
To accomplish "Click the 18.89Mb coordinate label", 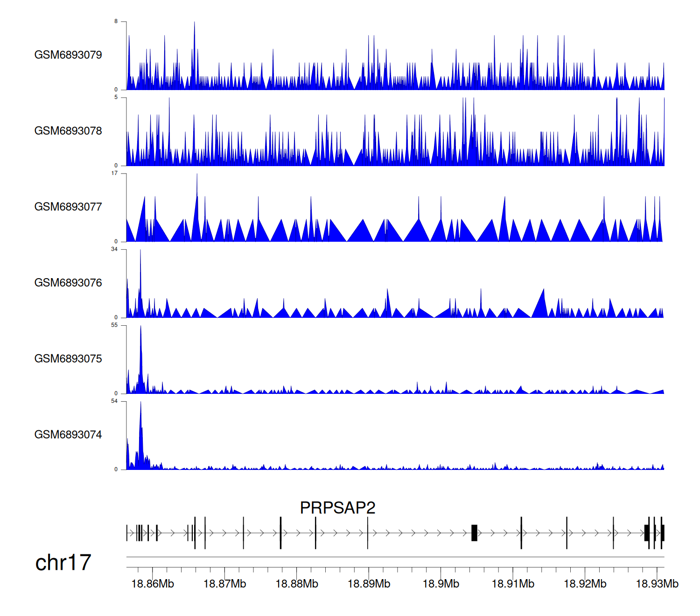I will [369, 584].
